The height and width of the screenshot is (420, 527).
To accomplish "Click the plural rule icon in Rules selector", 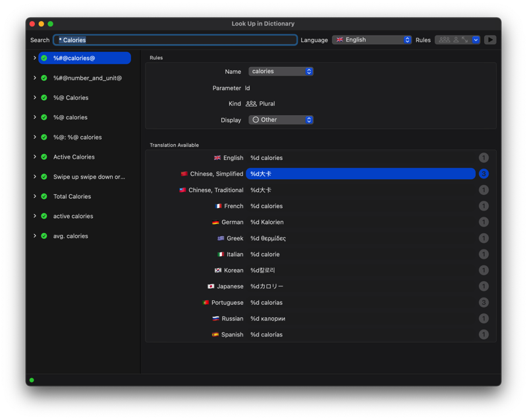I will coord(445,40).
